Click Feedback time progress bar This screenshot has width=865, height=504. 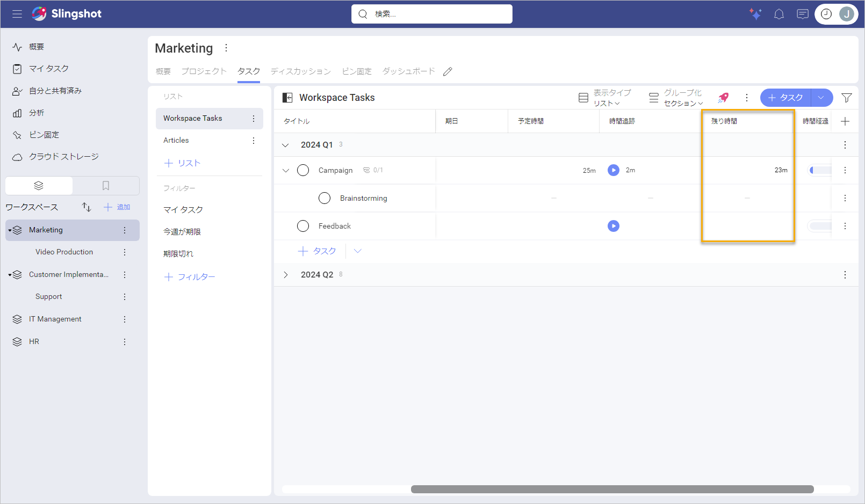click(820, 226)
